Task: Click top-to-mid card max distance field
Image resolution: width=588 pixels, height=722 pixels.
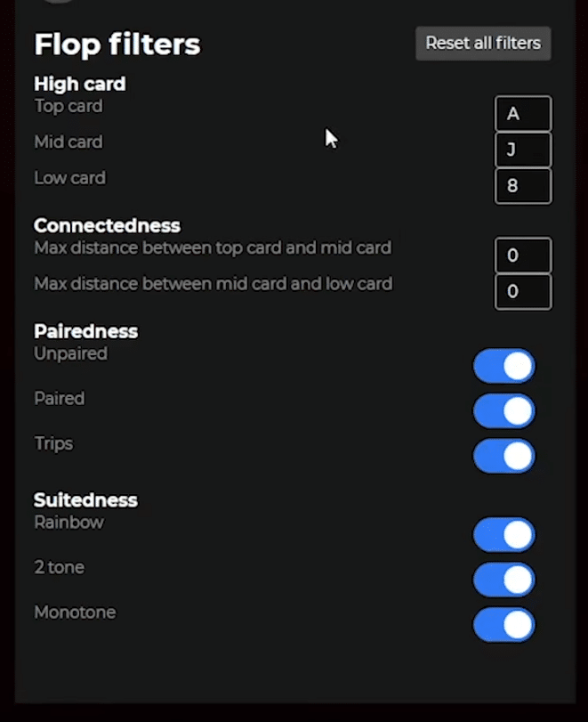Action: 522,256
